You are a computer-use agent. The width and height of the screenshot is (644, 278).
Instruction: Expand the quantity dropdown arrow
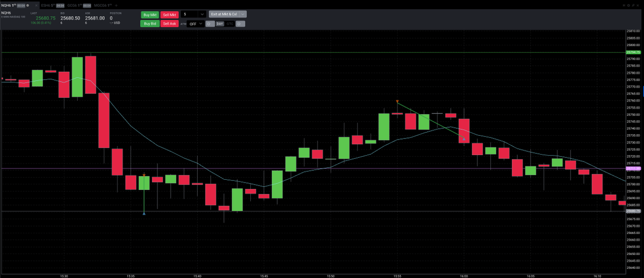tap(202, 14)
